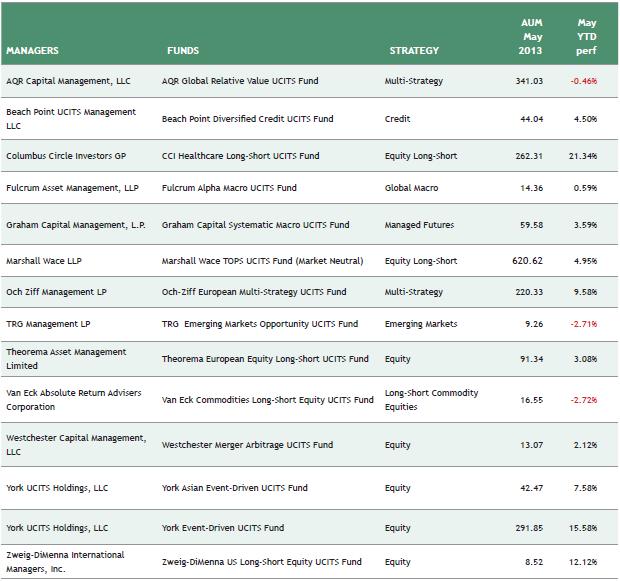Click the FUNDS column header
Viewport: 620px width, 581px height.
pyautogui.click(x=183, y=50)
